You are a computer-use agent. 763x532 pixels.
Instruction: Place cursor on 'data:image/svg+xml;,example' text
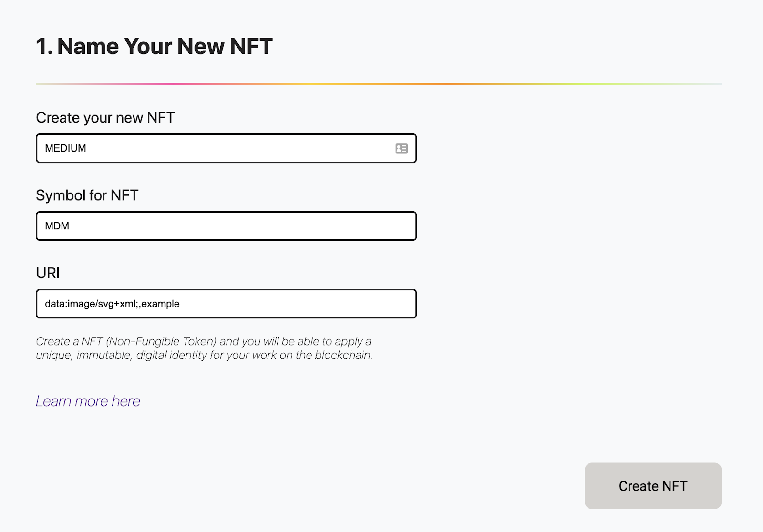(x=112, y=304)
